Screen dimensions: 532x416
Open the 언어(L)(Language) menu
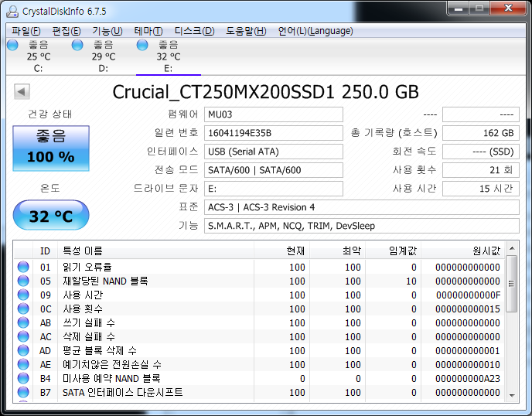[315, 31]
